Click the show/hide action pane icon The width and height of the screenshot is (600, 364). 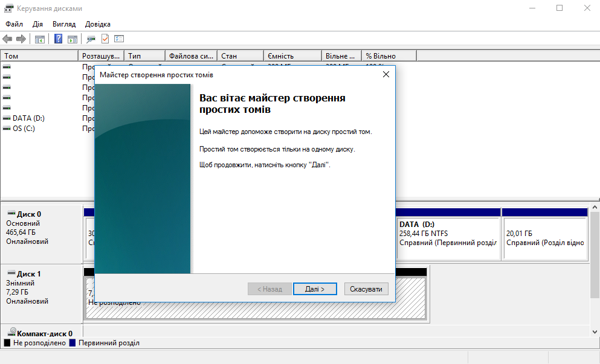point(73,39)
